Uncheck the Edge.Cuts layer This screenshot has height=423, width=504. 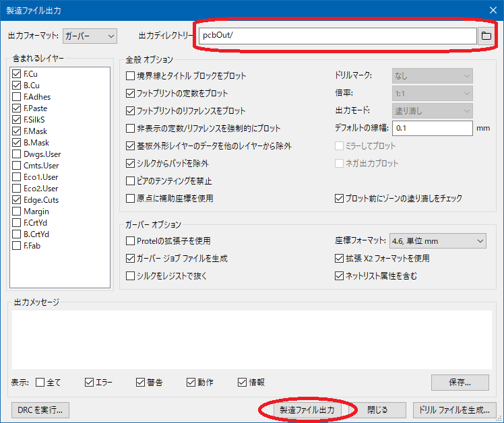tap(17, 199)
